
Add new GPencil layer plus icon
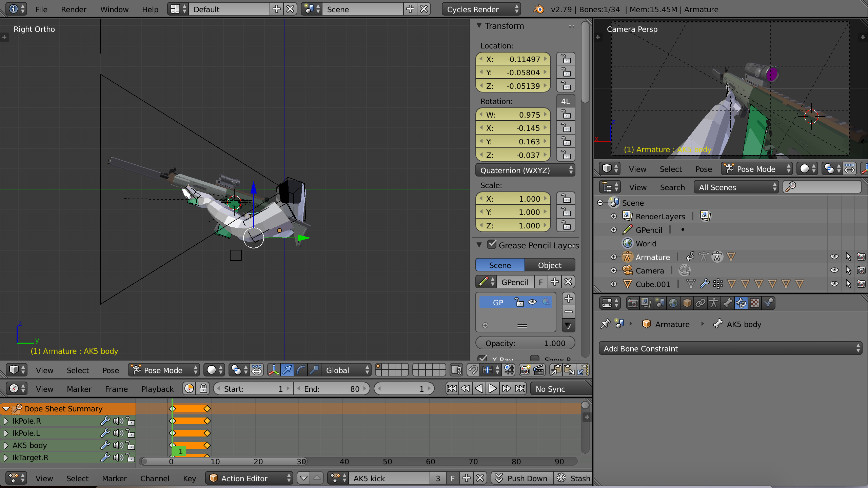point(569,299)
